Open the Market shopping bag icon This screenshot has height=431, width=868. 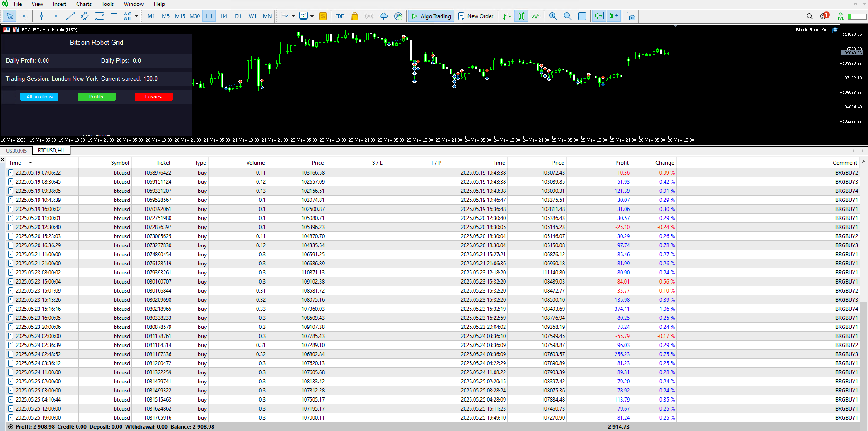point(354,16)
